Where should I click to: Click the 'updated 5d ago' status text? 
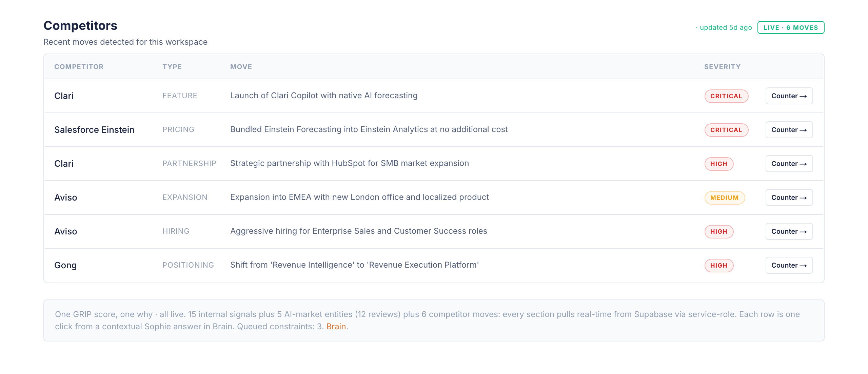pos(724,27)
